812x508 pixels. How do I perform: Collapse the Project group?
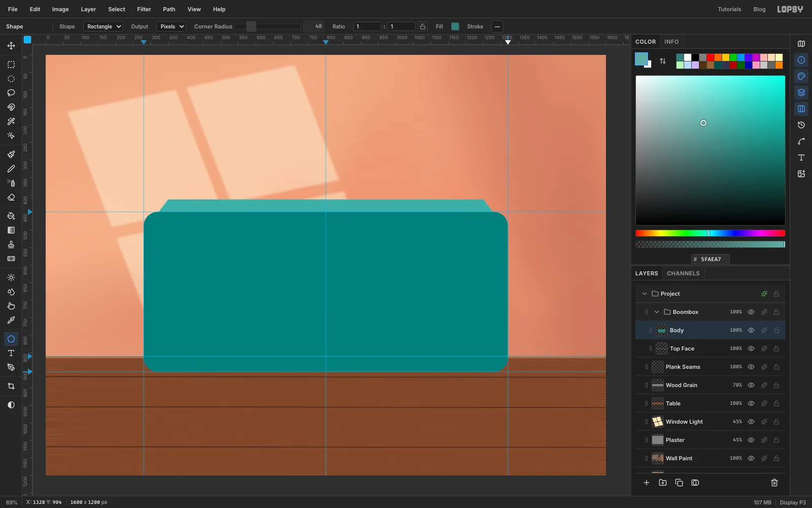[x=645, y=294]
